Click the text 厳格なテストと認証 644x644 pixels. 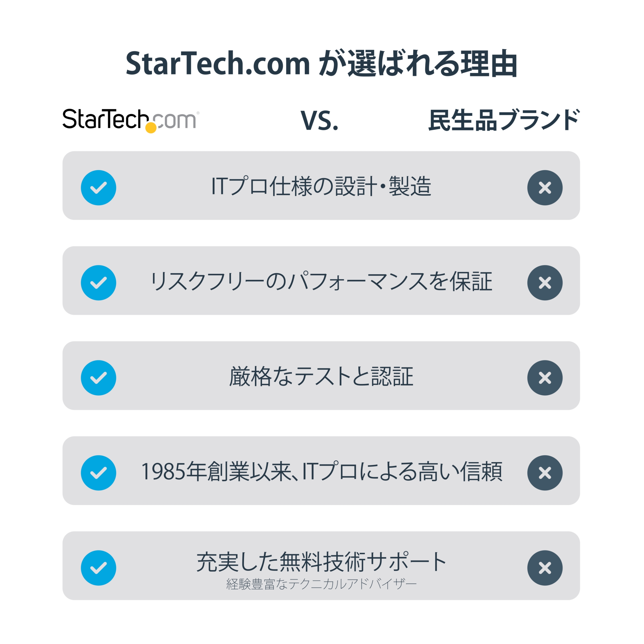321,376
